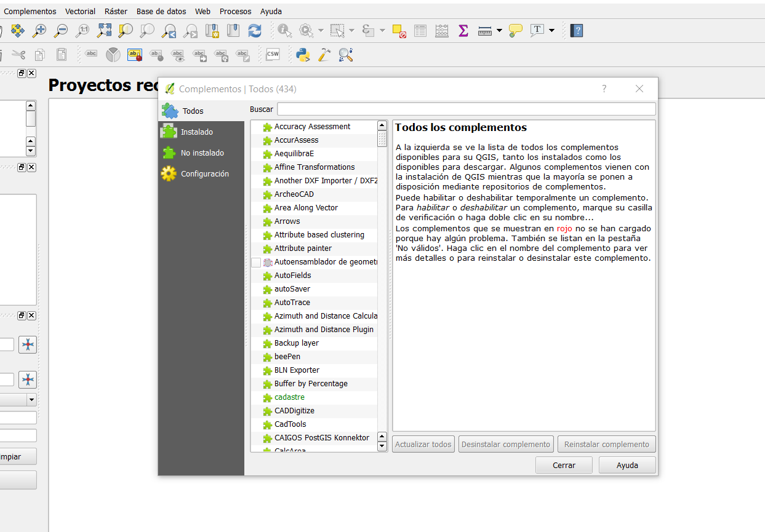This screenshot has height=532, width=765.
Task: Focus the Buscar search field
Action: pos(467,109)
